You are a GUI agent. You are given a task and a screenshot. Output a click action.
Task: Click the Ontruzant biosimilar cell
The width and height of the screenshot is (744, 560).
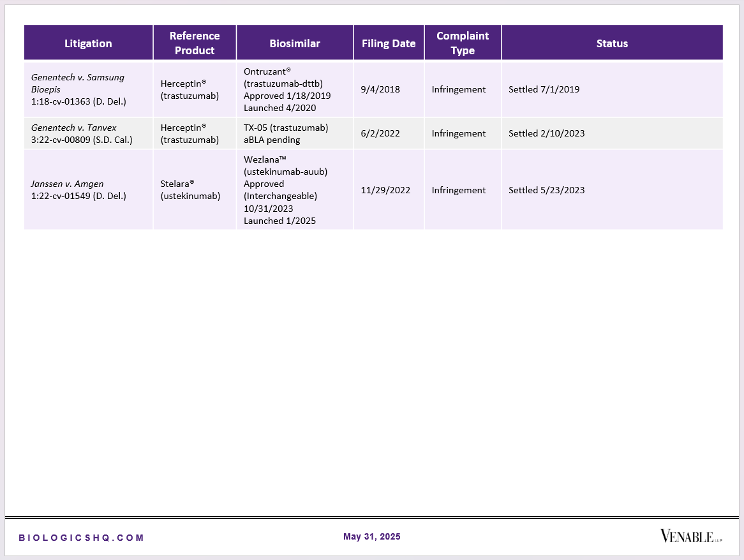(295, 89)
